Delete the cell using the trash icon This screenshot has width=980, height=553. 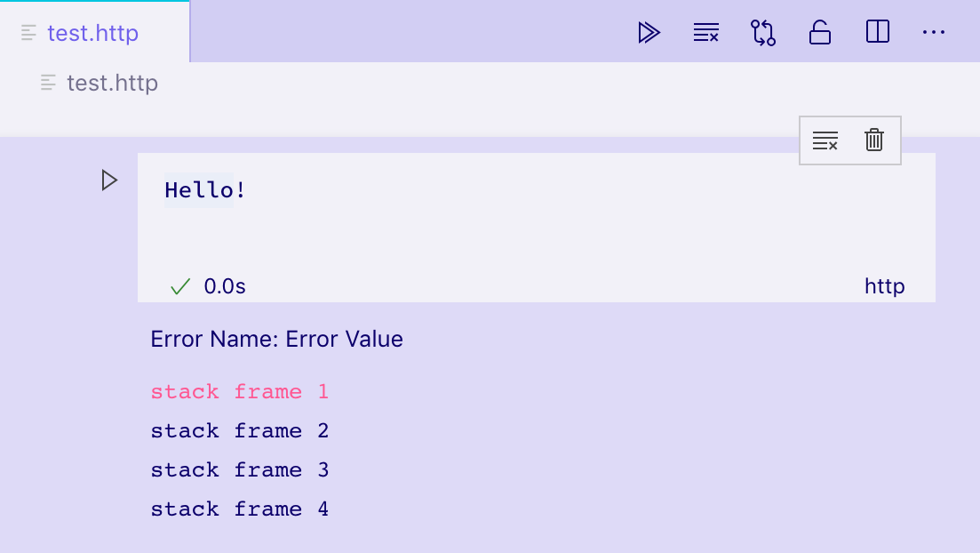[873, 140]
